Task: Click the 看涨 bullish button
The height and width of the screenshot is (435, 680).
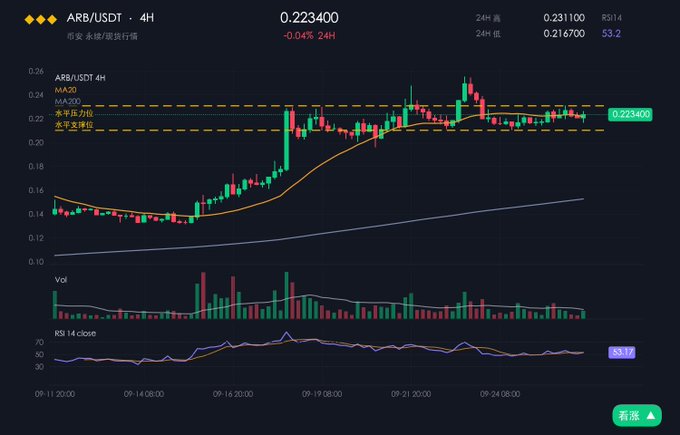Action: coord(637,415)
